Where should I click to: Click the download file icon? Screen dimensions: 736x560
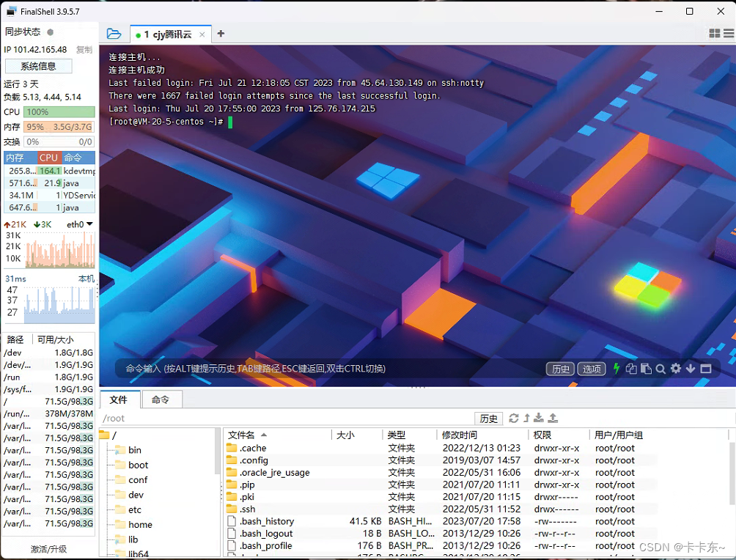[x=539, y=418]
